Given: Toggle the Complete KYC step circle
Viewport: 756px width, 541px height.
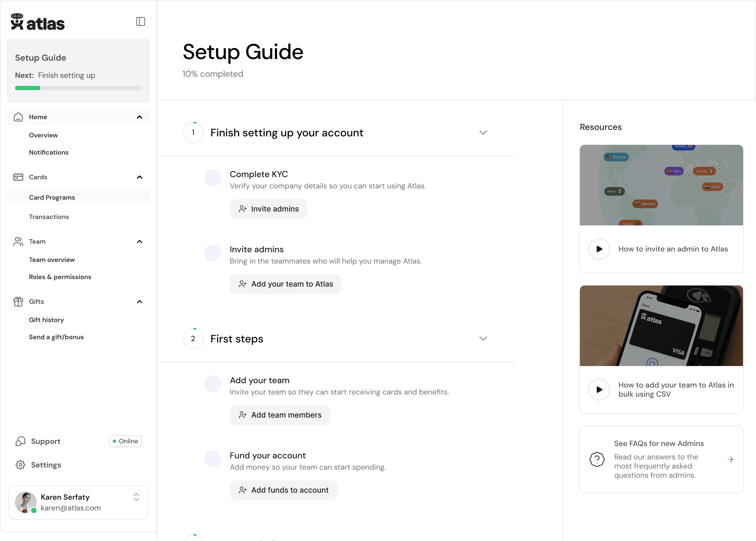Looking at the screenshot, I should (213, 178).
